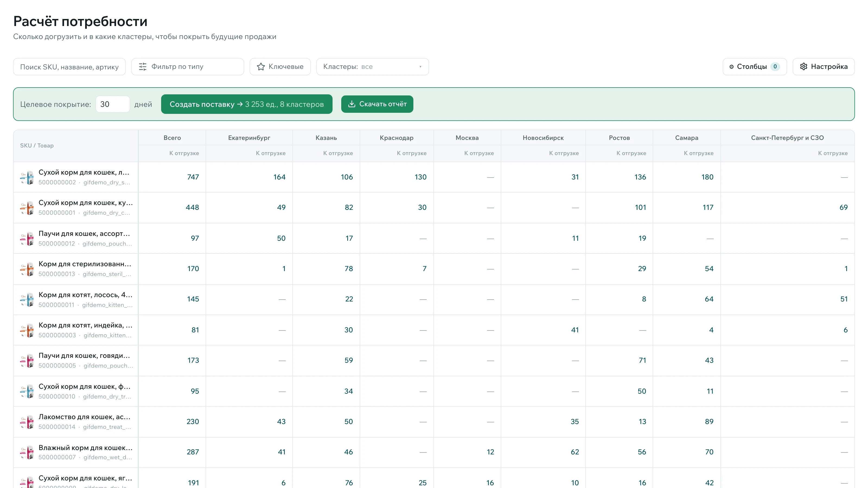The image size is (868, 488).
Task: Expand the Кластеры: все dropdown
Action: click(372, 67)
